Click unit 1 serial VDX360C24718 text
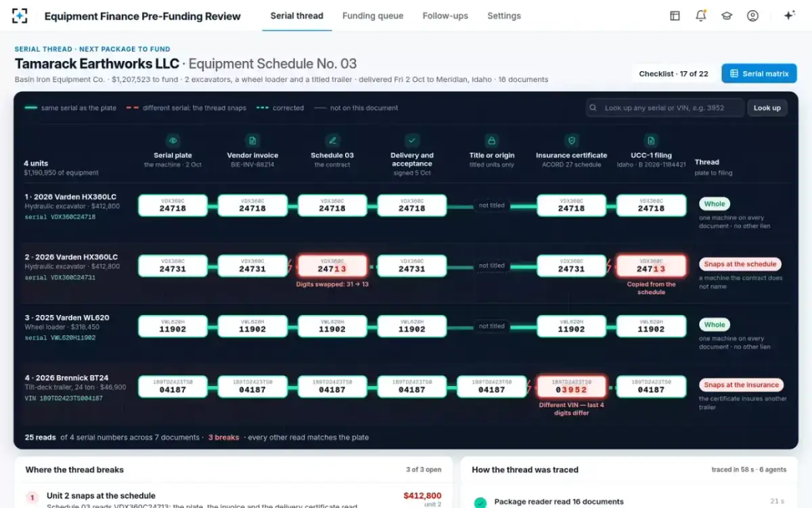812x508 pixels. tap(60, 217)
